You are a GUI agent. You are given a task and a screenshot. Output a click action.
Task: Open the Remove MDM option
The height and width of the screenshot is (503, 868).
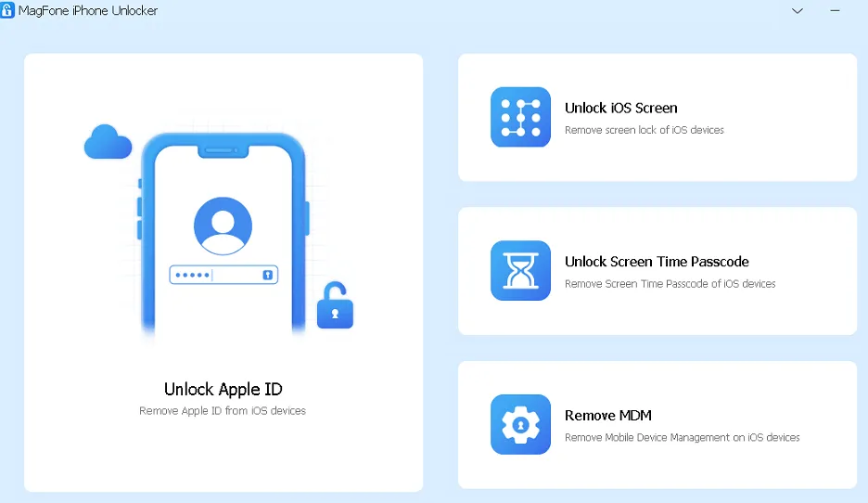click(607, 416)
